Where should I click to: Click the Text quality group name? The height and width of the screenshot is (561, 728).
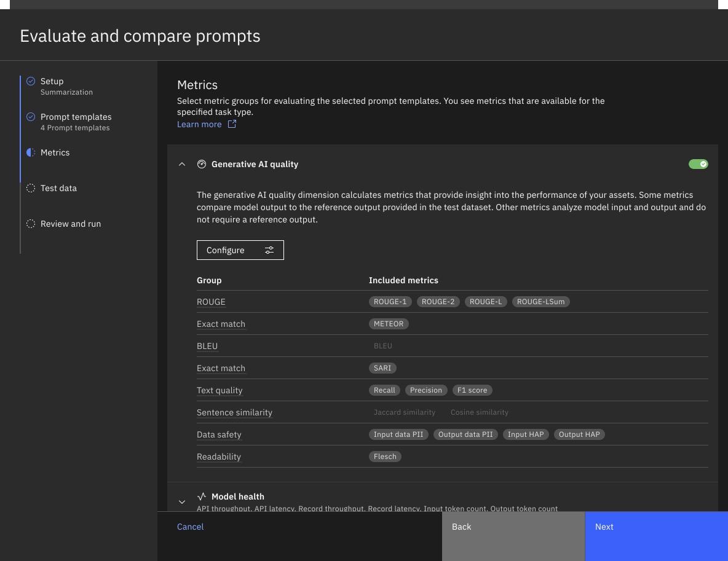[x=220, y=390]
